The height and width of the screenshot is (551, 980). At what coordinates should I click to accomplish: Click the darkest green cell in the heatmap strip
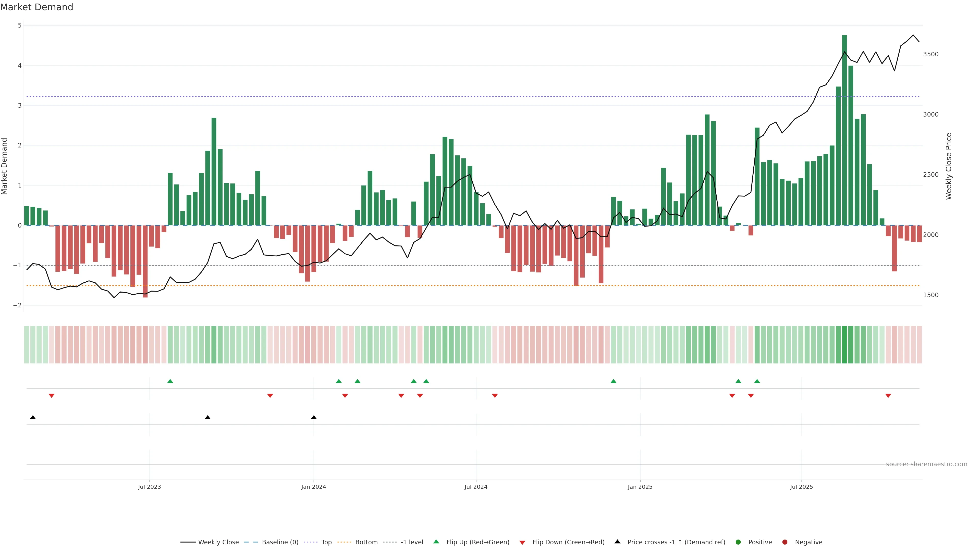point(844,345)
